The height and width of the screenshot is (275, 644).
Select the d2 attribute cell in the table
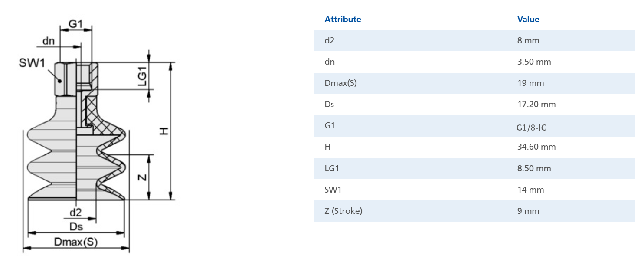click(x=330, y=40)
